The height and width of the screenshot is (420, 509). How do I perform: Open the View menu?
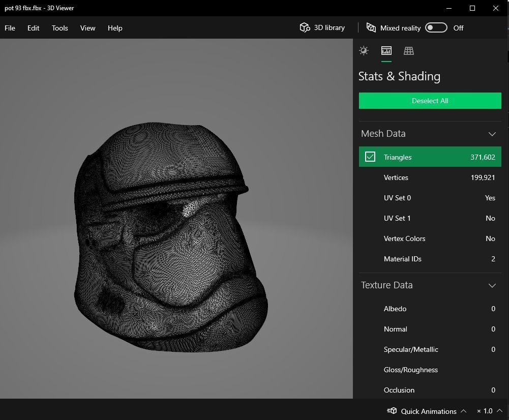pyautogui.click(x=87, y=28)
